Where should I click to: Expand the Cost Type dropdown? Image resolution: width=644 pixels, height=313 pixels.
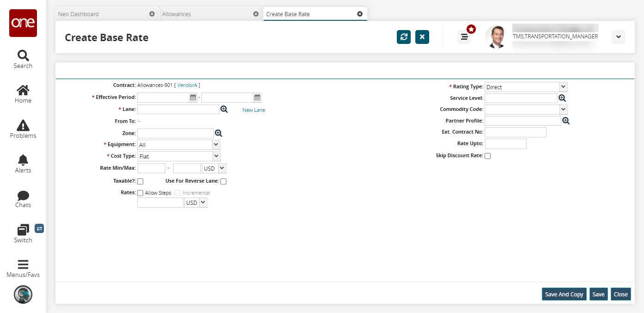point(216,156)
